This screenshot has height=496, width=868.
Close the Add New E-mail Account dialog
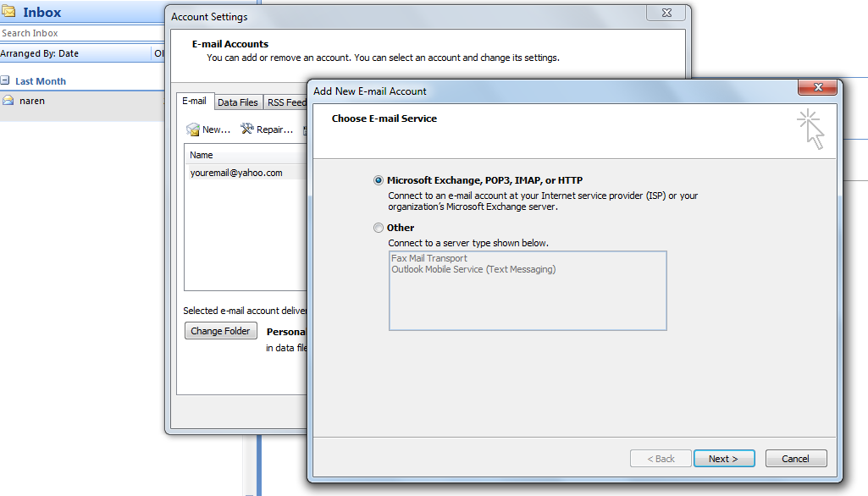pos(818,88)
